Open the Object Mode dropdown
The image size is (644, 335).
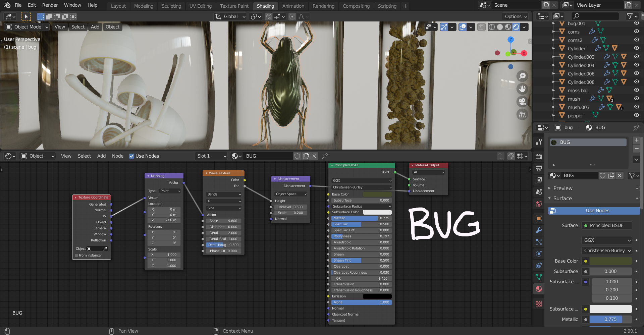point(27,27)
